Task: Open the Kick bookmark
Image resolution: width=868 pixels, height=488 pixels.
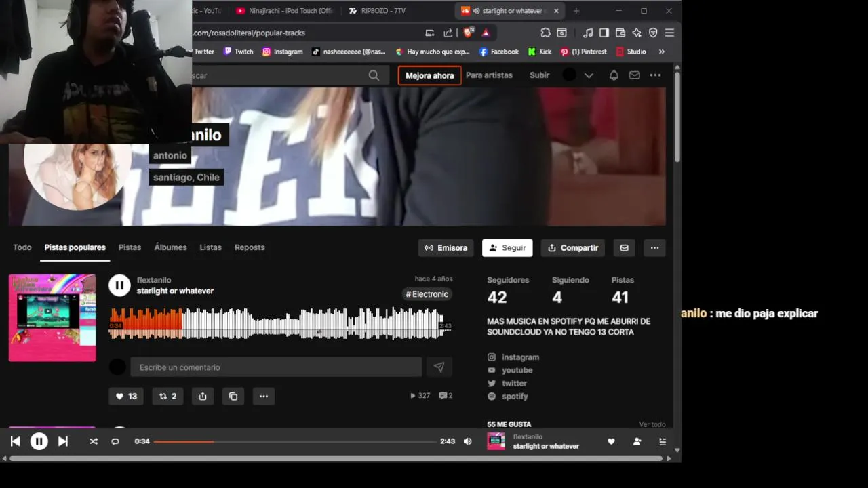Action: click(540, 52)
